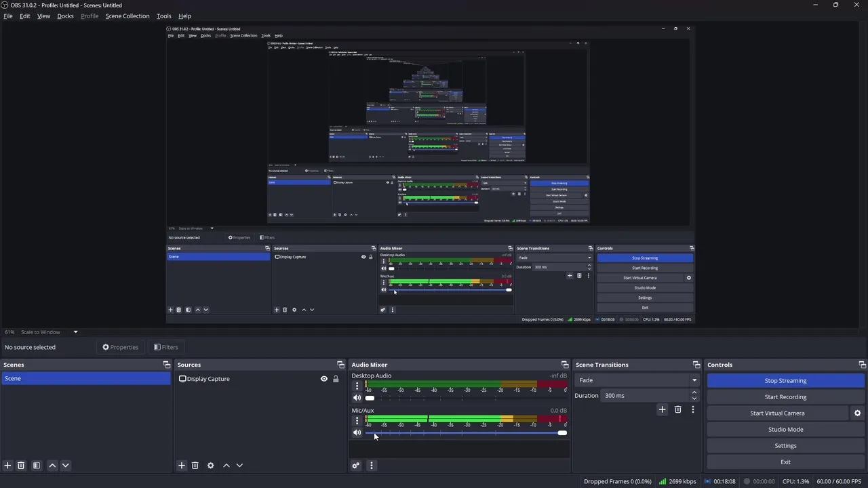The width and height of the screenshot is (868, 488).
Task: Decrease Duration with down stepper arrow
Action: 694,399
